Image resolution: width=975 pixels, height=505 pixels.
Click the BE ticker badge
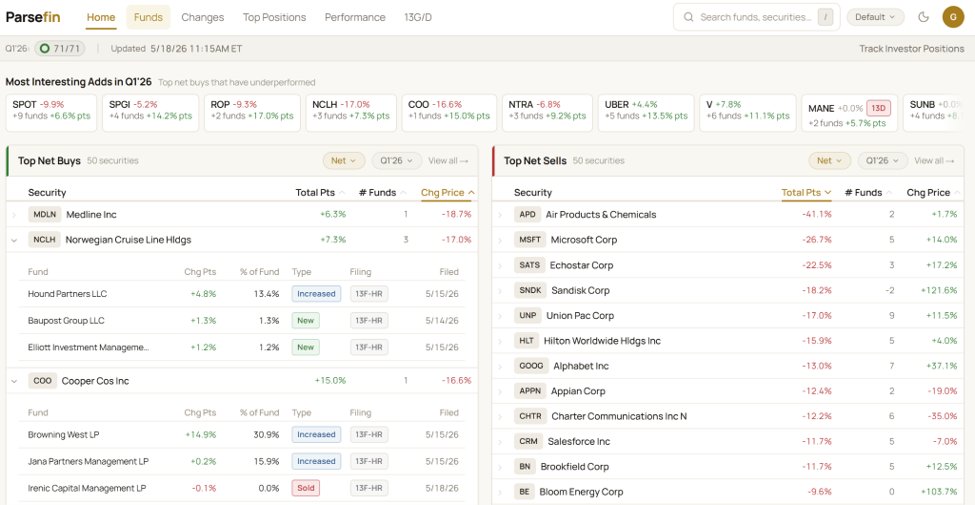(524, 492)
